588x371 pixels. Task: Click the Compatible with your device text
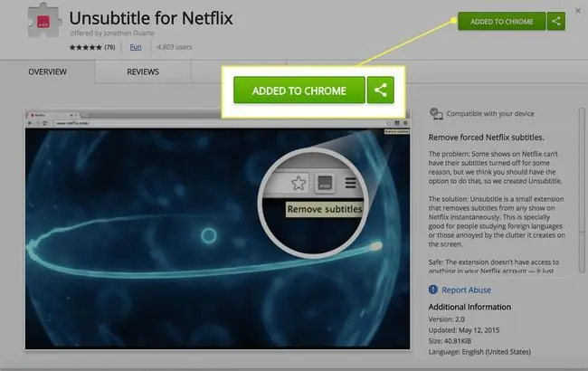[x=490, y=114]
